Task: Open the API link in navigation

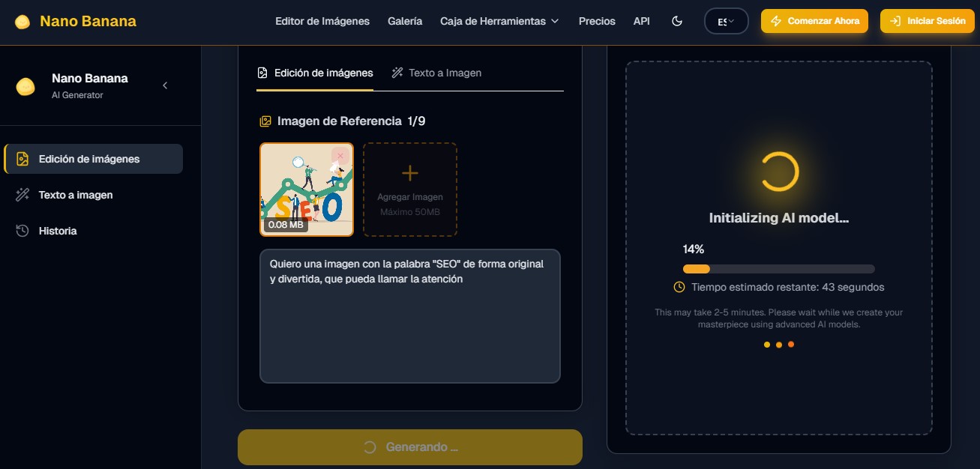Action: pyautogui.click(x=641, y=22)
